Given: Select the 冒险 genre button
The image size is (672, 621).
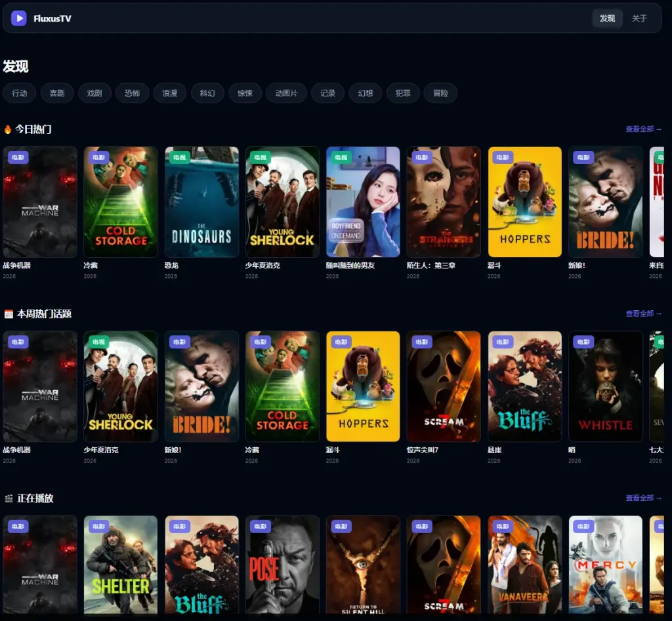Looking at the screenshot, I should point(440,93).
